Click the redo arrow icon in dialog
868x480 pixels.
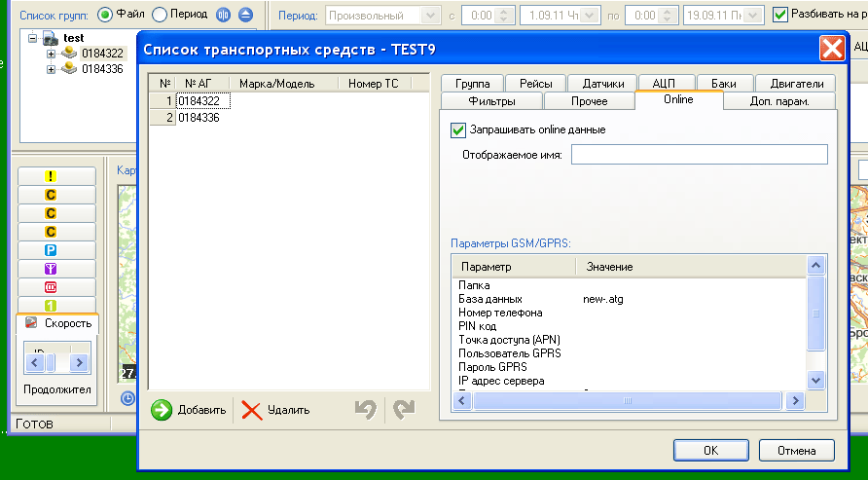tap(404, 410)
